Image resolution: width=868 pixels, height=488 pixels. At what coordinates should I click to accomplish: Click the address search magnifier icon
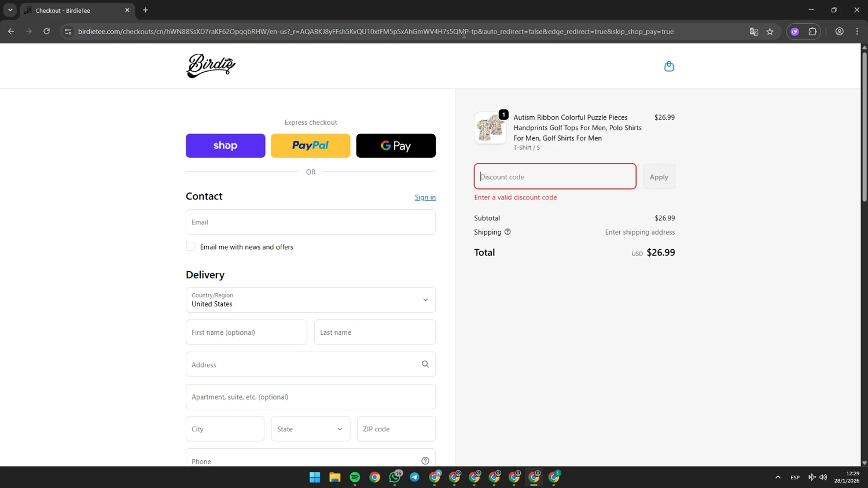tap(425, 364)
